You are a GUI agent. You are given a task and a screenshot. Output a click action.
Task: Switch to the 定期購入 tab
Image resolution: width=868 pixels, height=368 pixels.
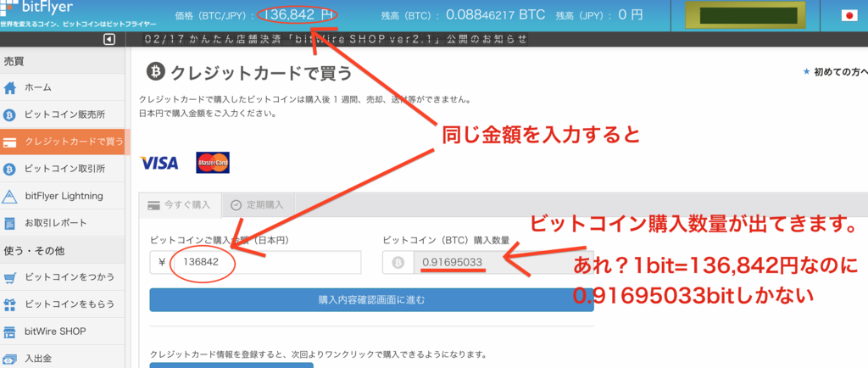click(x=258, y=204)
